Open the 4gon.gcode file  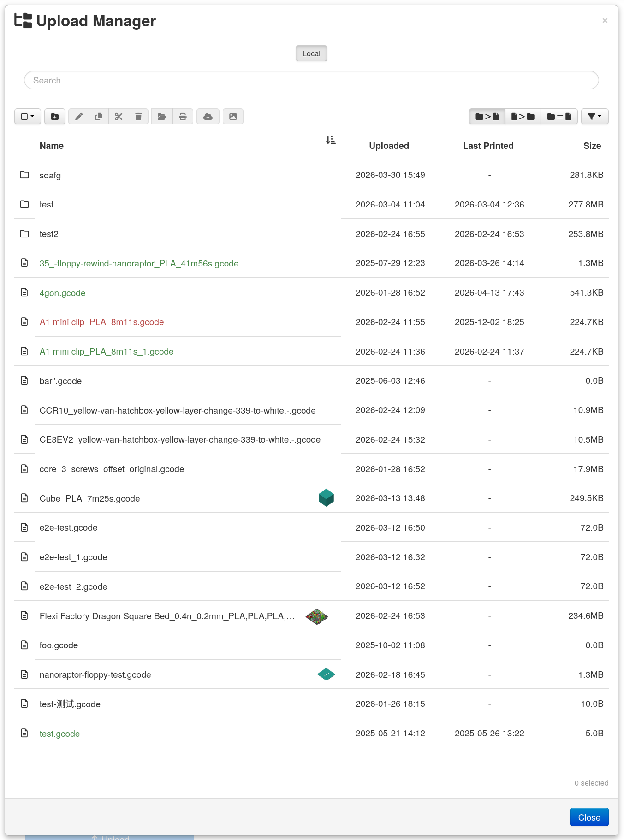pos(62,293)
